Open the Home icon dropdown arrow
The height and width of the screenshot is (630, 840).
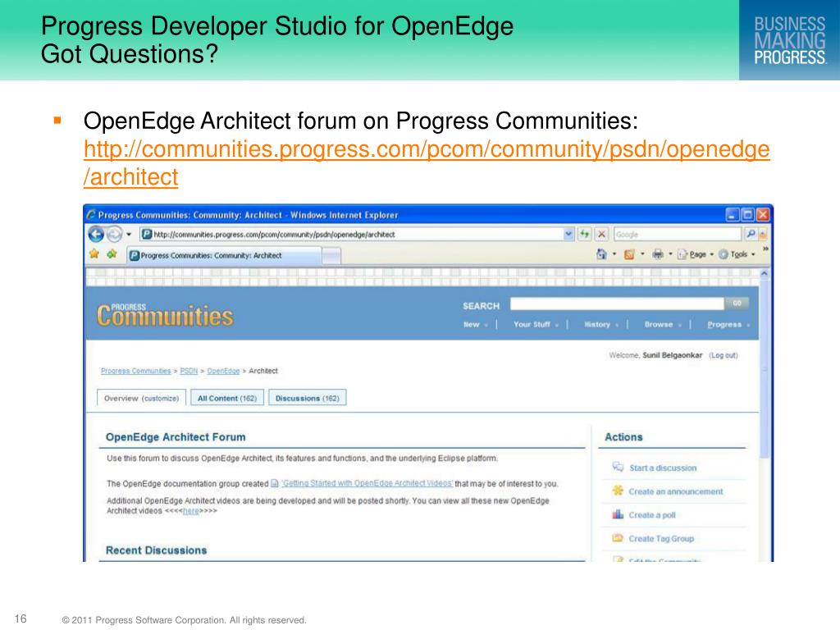(x=614, y=254)
